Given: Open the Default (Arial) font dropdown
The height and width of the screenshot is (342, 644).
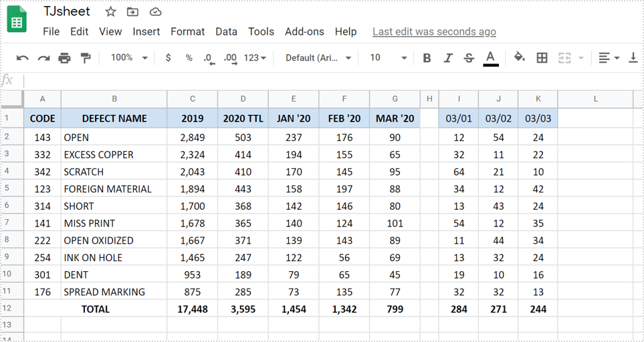Looking at the screenshot, I should click(318, 58).
